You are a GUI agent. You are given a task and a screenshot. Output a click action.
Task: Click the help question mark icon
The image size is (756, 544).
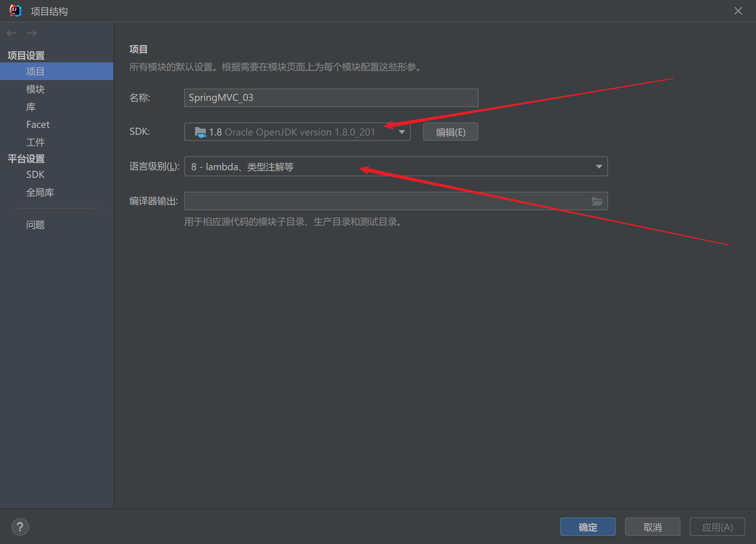click(20, 527)
